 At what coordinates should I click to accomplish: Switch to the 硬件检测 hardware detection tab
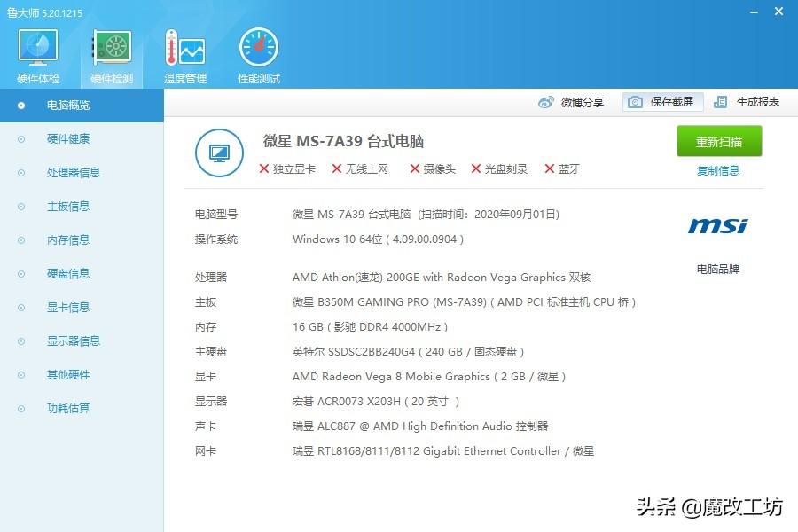click(112, 56)
